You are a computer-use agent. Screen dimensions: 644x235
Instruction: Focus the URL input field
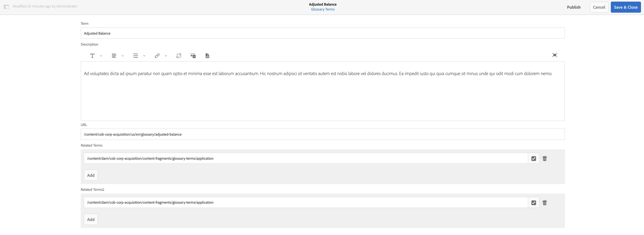coord(322,134)
